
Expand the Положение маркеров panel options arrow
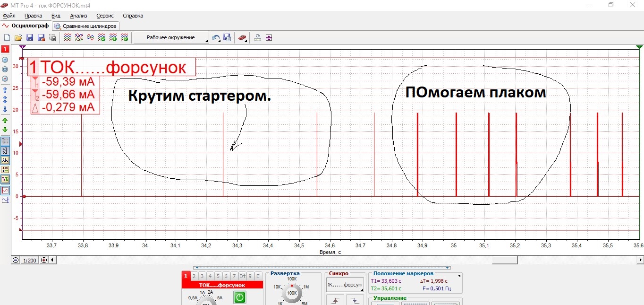458,275
